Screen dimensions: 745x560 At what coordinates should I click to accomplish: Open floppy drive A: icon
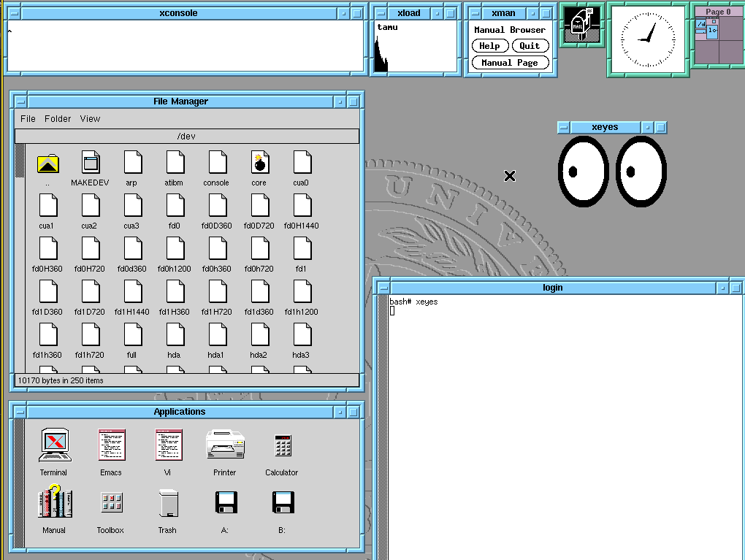[226, 502]
